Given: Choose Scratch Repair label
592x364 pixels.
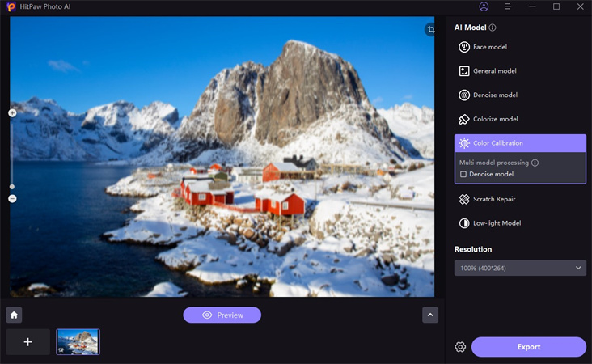Looking at the screenshot, I should (494, 199).
